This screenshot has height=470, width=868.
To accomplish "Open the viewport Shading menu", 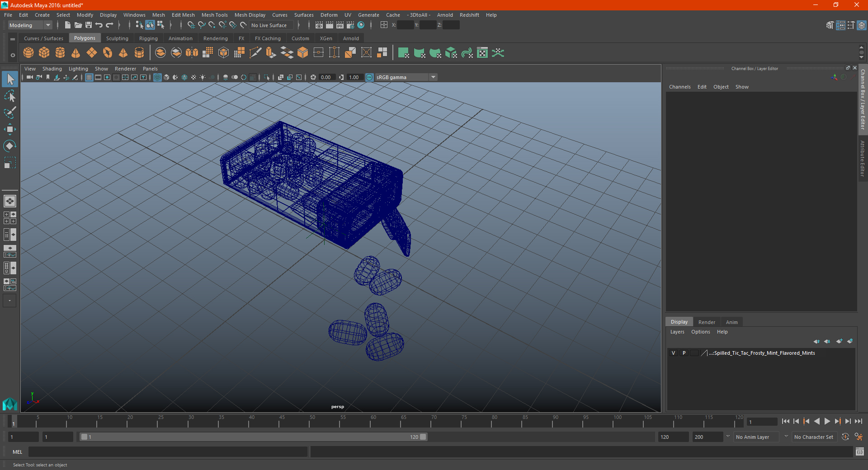I will (52, 69).
